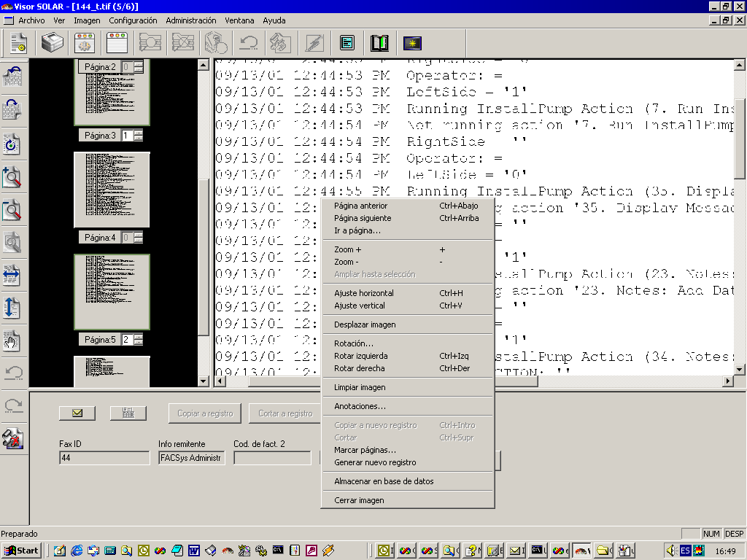Click the lightning bolt toolbar icon
This screenshot has height=560, width=747.
pos(314,43)
